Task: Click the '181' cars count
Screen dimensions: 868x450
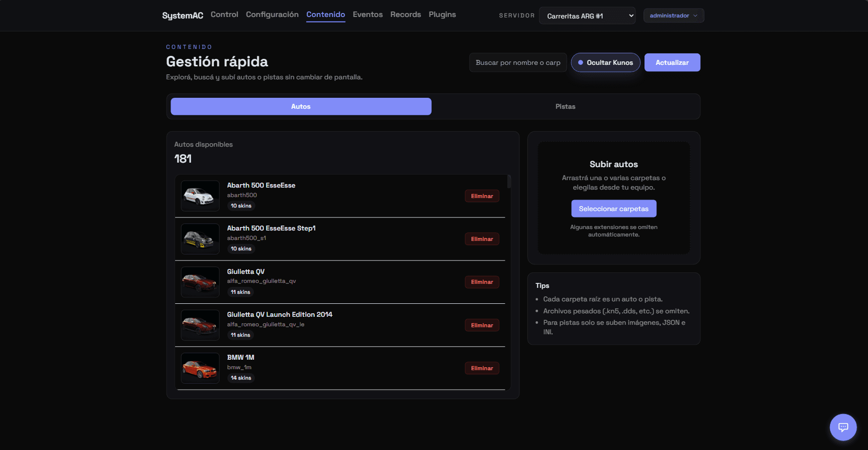Action: click(183, 159)
